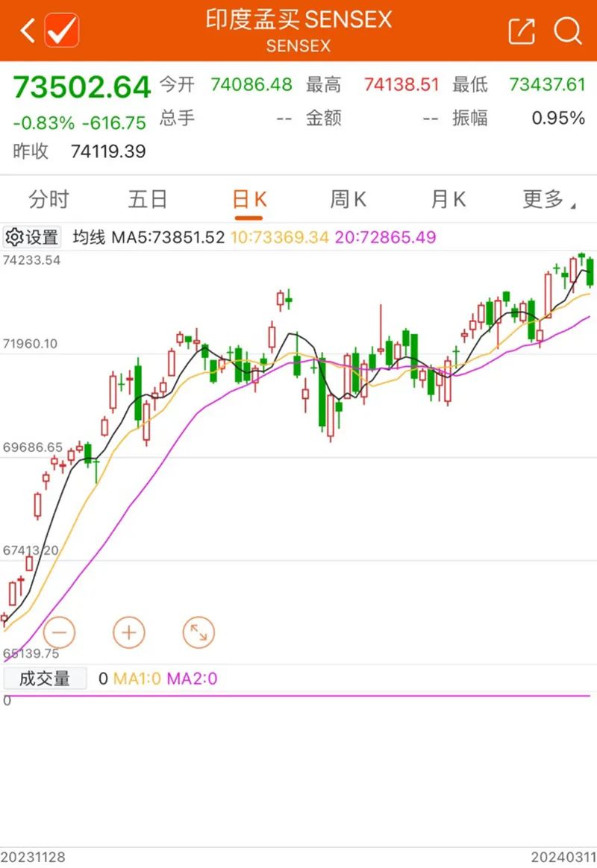Viewport: 597px width, 868px height.
Task: Click the y-axis label 71960.10
Action: (30, 344)
